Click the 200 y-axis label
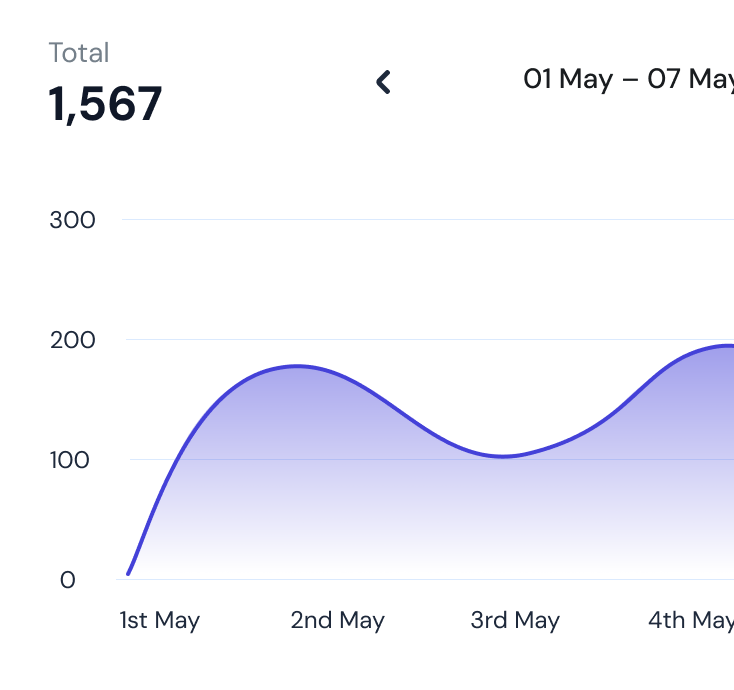 72,340
